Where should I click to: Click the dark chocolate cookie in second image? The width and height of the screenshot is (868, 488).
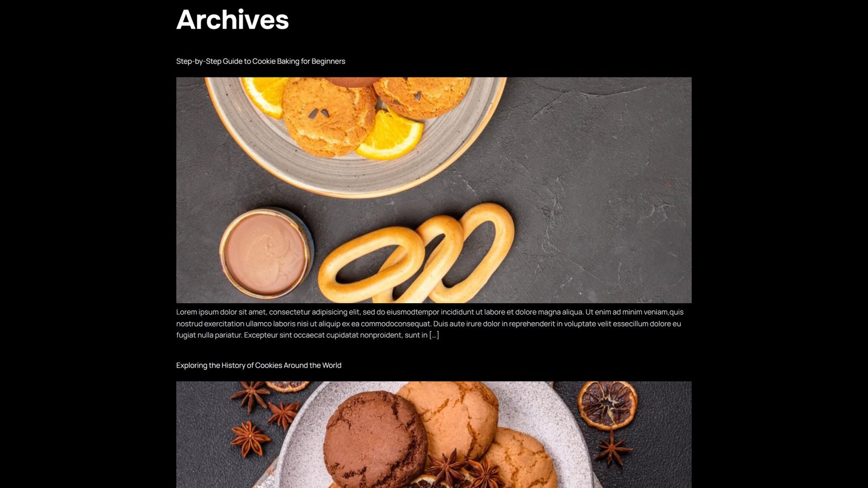(374, 439)
